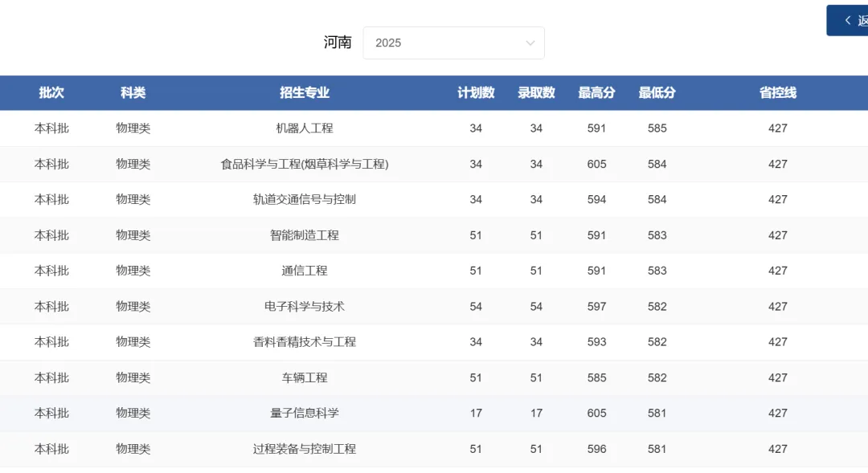Image resolution: width=868 pixels, height=473 pixels.
Task: Click highest score 593 in 香料香精技术与工程 row
Action: click(596, 342)
